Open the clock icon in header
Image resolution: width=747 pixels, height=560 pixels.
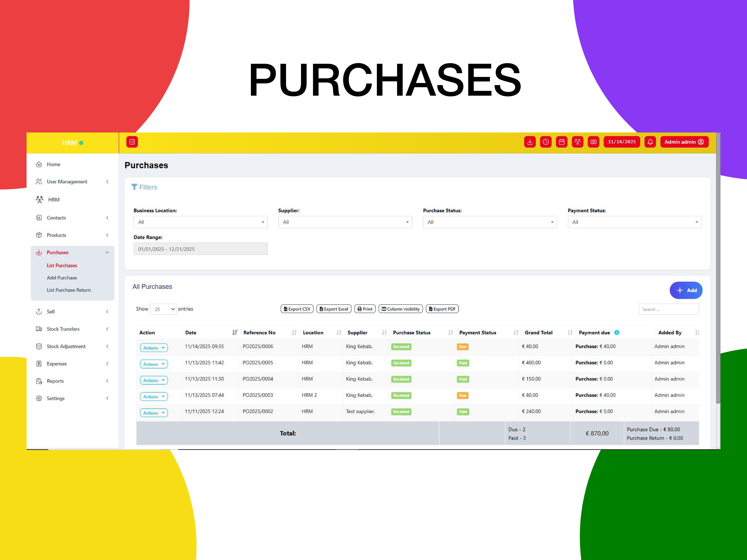click(x=546, y=142)
